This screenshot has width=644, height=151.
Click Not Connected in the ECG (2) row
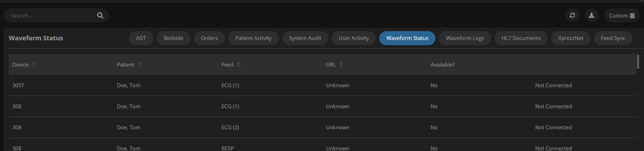click(x=554, y=128)
